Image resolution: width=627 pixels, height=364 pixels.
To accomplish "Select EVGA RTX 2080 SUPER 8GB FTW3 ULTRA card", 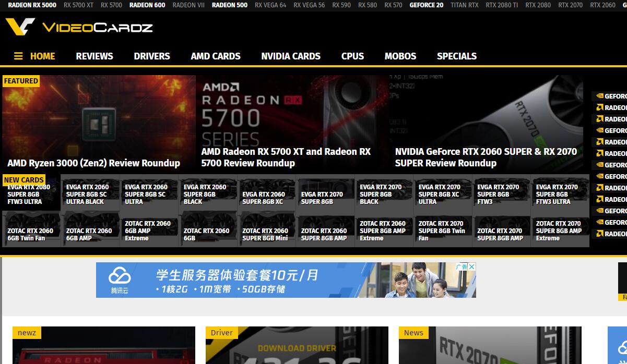I will click(31, 192).
